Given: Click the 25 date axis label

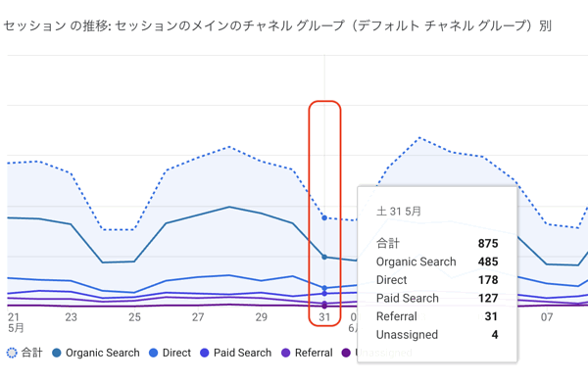Looking at the screenshot, I should point(134,317).
